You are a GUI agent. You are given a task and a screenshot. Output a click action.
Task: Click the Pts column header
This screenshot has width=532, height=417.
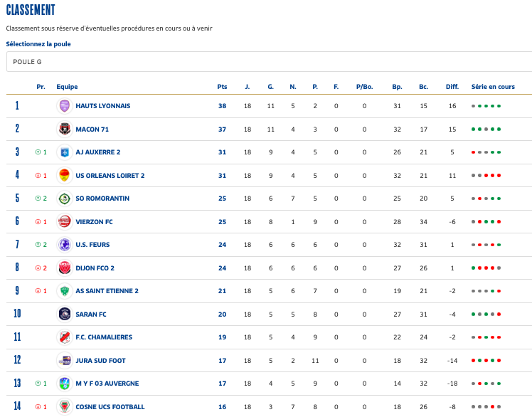pos(222,87)
